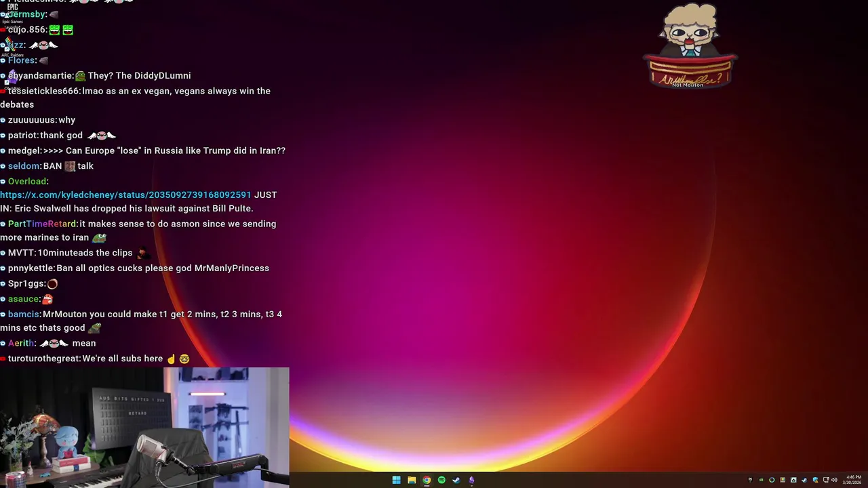Click the Spr1ggs username in chat
868x488 pixels.
[26, 284]
